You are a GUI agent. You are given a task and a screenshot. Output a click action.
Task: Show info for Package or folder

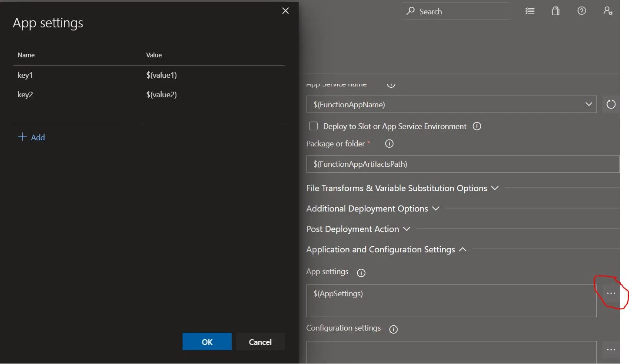coord(389,143)
